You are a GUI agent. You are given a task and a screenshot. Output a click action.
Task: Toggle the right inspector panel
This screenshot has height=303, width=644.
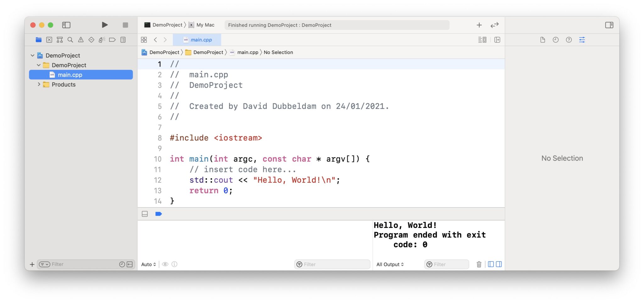click(x=609, y=25)
